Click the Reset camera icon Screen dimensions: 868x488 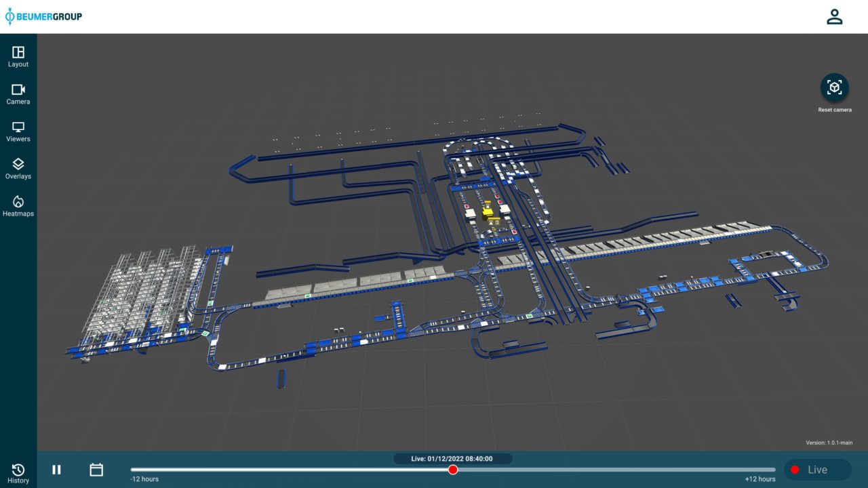(834, 87)
